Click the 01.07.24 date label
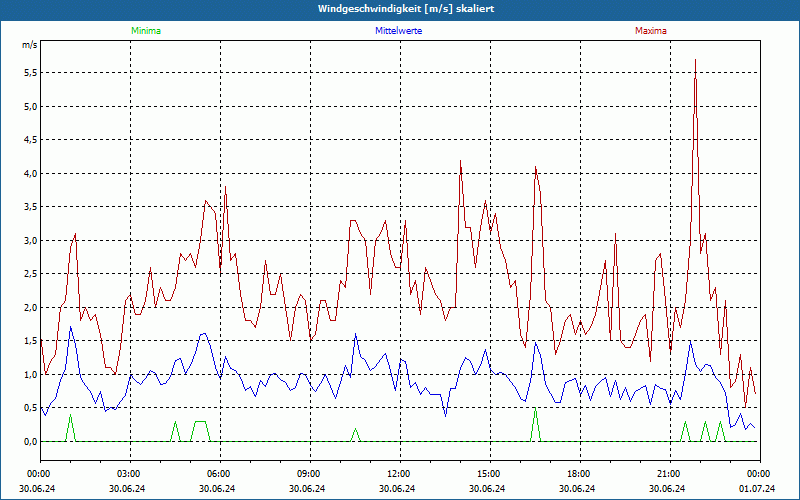The height and width of the screenshot is (500, 800). pyautogui.click(x=757, y=488)
